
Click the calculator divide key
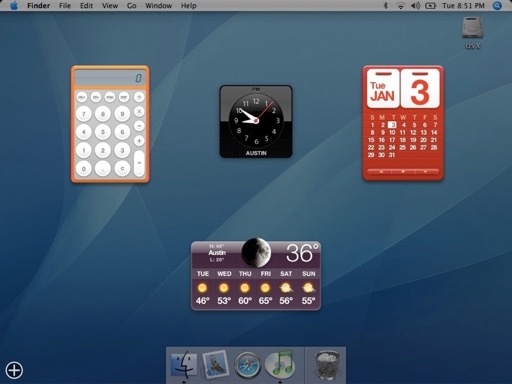[139, 97]
